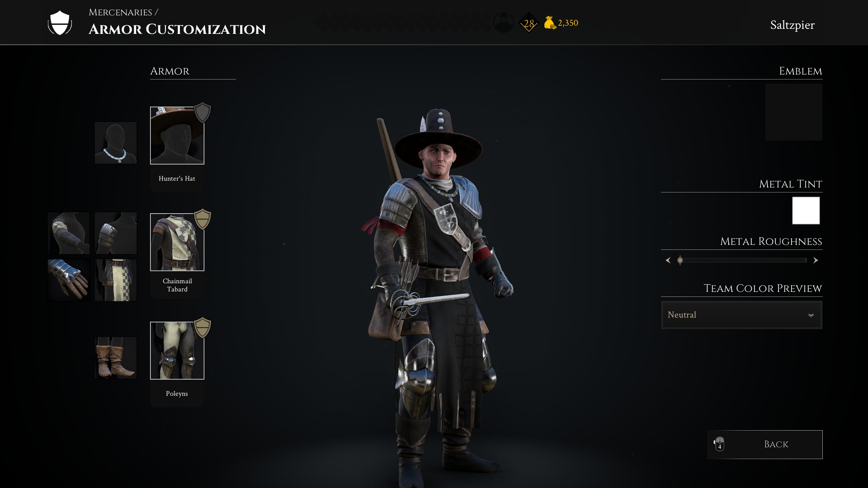Open the white Metal Tint swatch
The image size is (868, 488).
806,211
